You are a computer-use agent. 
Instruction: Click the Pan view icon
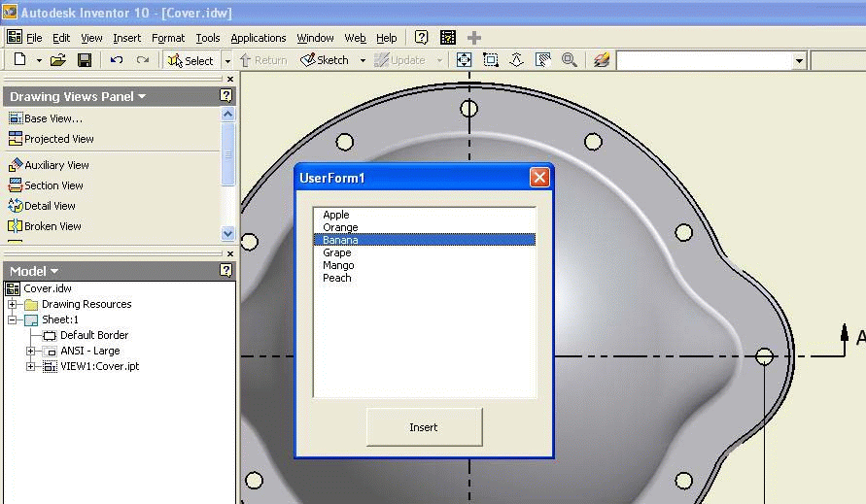coord(543,59)
